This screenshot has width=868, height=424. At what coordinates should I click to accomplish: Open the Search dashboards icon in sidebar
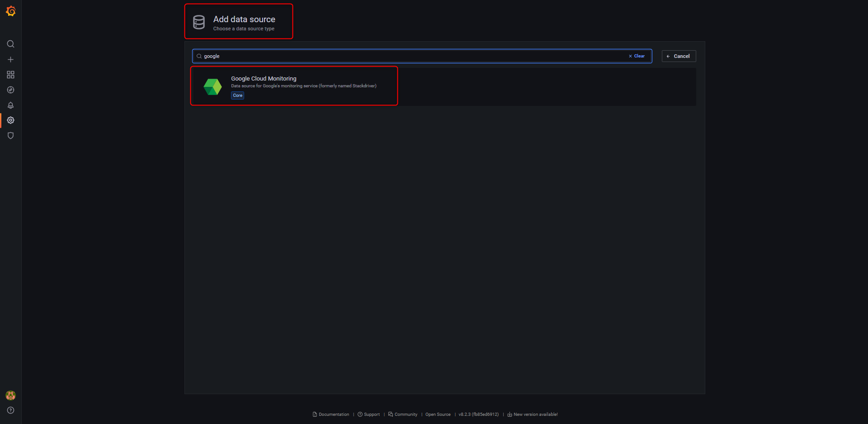10,44
